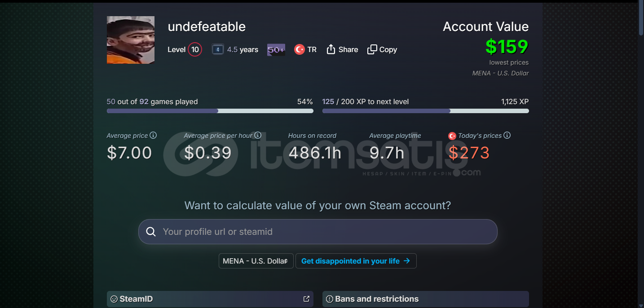Viewport: 644px width, 308px height.
Task: Click the info icon next to Average price
Action: point(153,135)
